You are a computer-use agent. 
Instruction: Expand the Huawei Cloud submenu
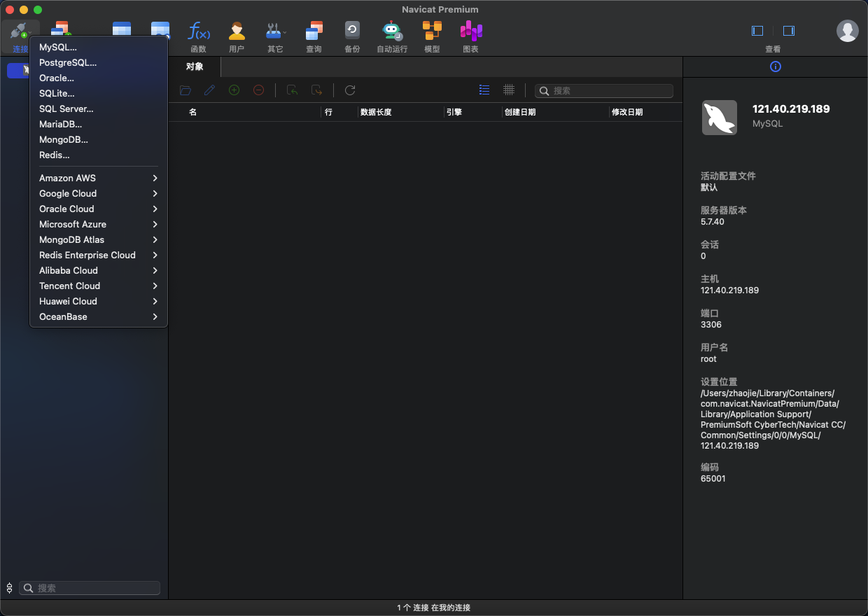pyautogui.click(x=99, y=301)
